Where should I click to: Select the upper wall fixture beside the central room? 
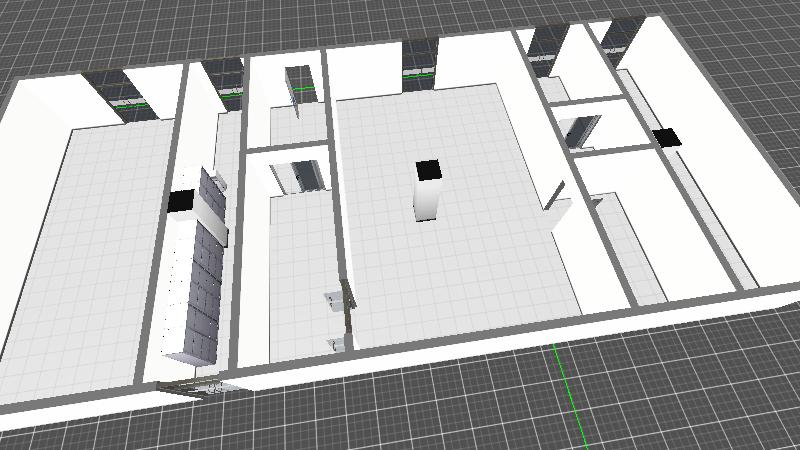[332, 298]
